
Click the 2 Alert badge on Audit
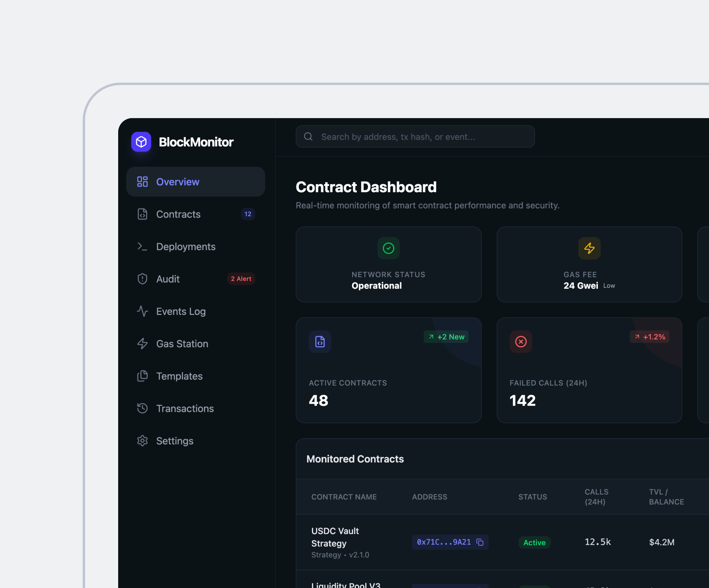(x=241, y=279)
